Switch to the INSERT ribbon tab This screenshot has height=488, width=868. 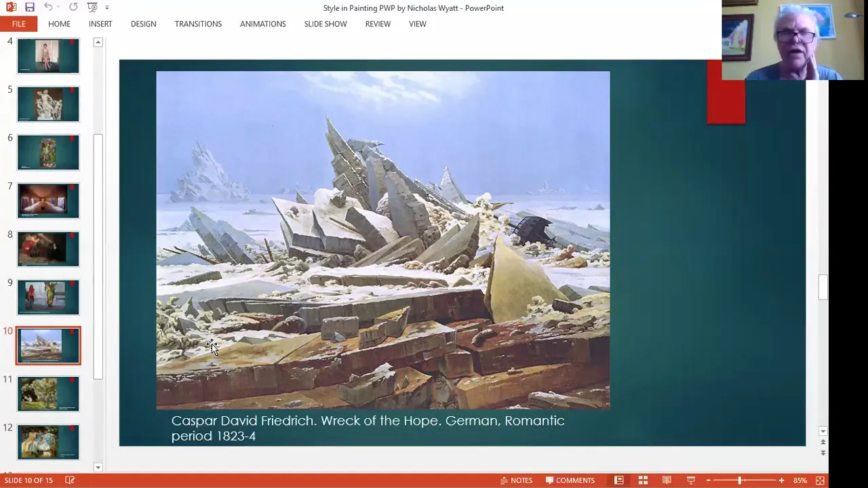[x=100, y=24]
